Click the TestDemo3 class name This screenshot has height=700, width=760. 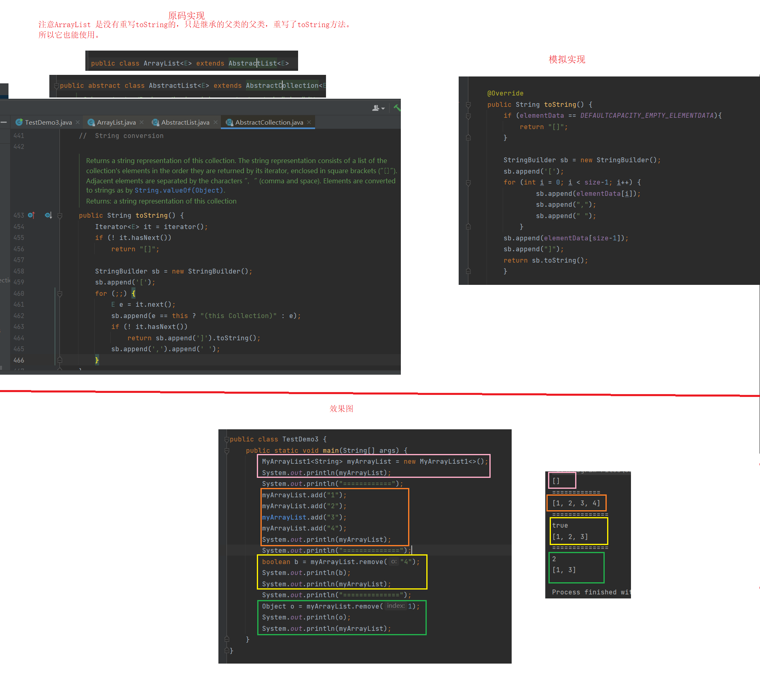point(300,439)
